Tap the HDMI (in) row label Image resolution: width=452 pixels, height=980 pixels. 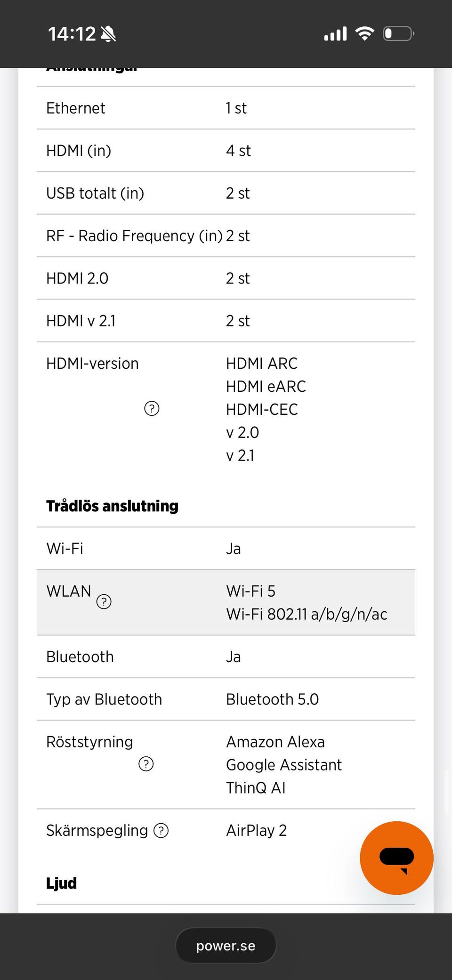click(x=79, y=151)
